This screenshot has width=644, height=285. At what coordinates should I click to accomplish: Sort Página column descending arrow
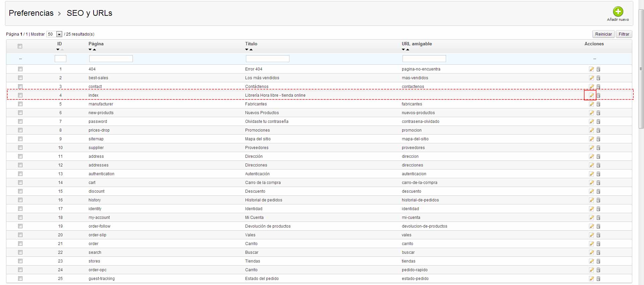coord(90,50)
